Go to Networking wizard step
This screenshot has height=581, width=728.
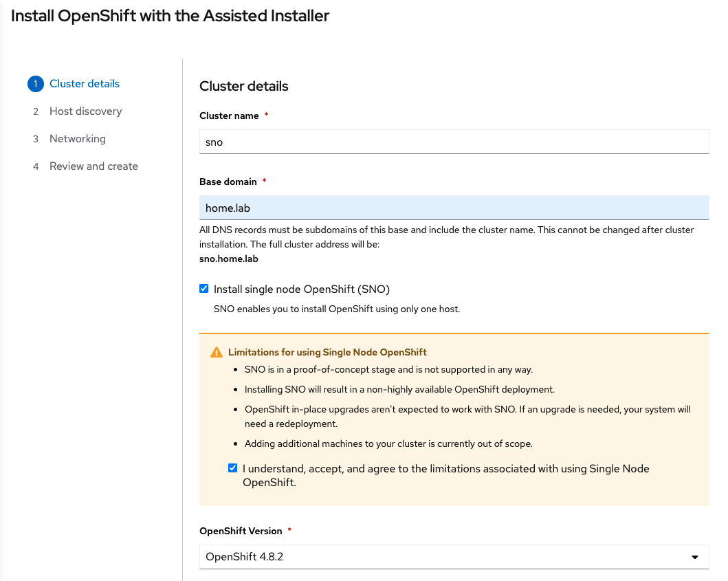pyautogui.click(x=78, y=139)
